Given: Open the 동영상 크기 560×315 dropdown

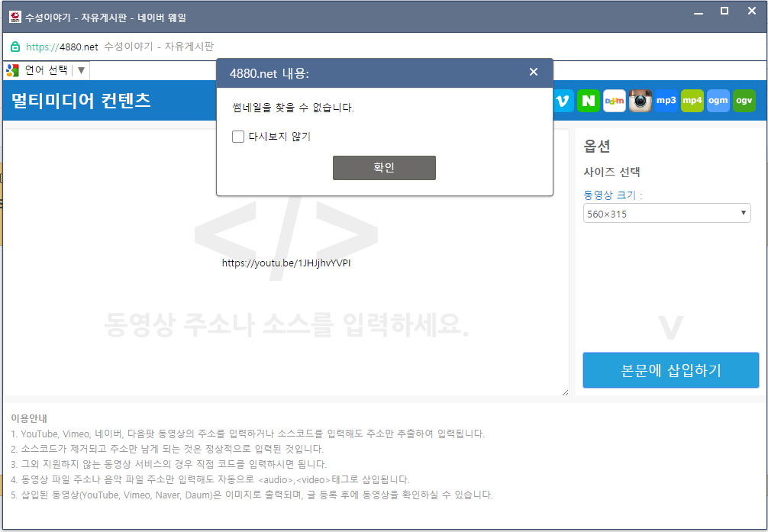Looking at the screenshot, I should click(667, 214).
